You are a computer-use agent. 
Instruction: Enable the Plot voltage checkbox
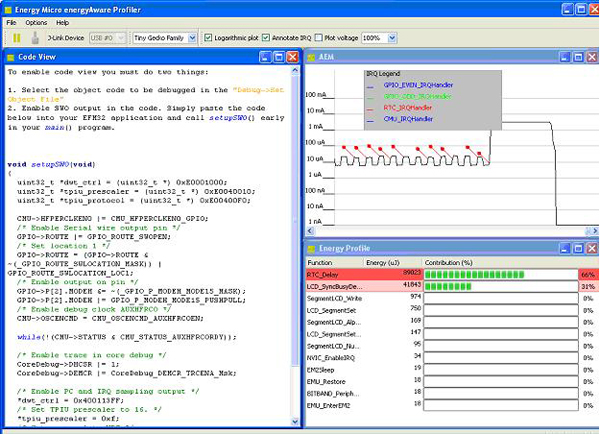320,37
